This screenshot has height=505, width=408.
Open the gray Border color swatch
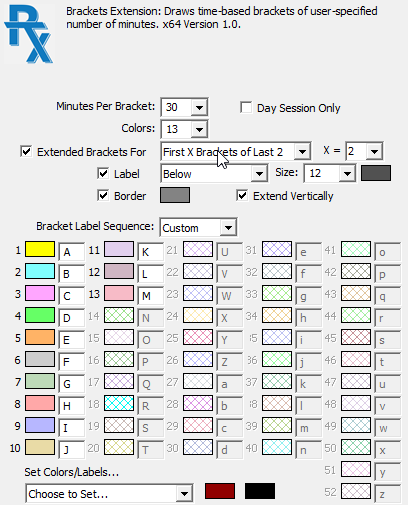point(175,195)
